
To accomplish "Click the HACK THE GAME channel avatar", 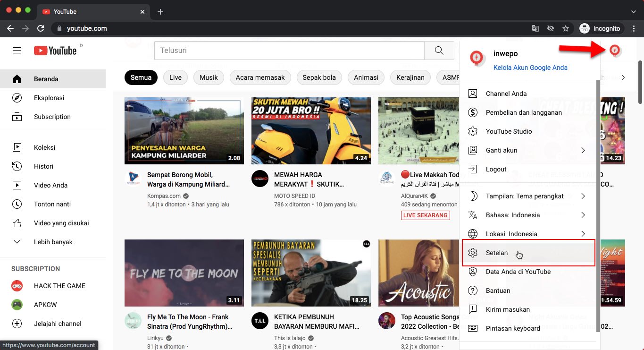I will tap(17, 286).
